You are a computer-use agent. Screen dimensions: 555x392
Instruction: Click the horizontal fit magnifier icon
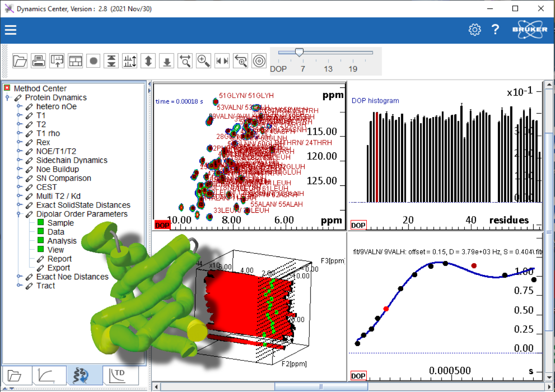coord(185,61)
